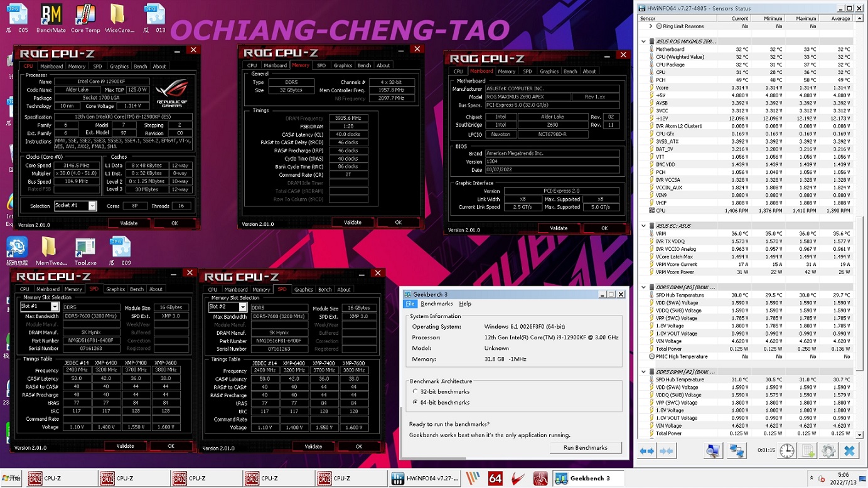Click OK in the Memory tab window

(x=398, y=222)
